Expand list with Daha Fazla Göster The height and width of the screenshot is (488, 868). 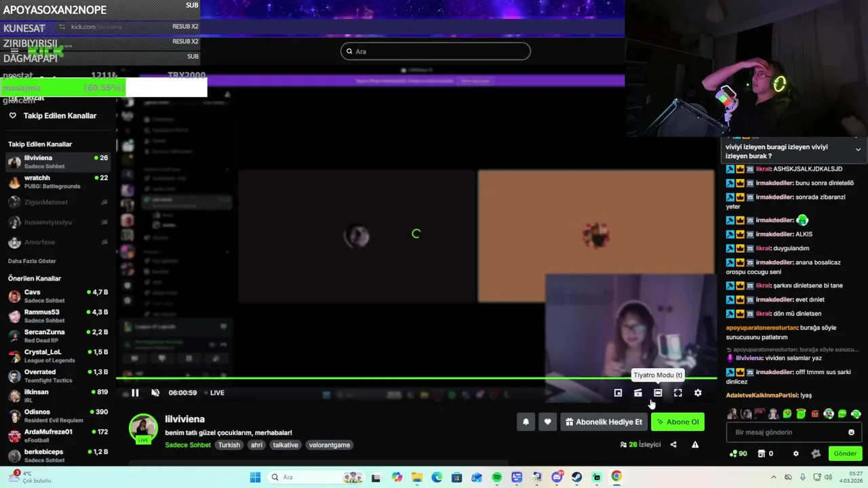coord(32,261)
